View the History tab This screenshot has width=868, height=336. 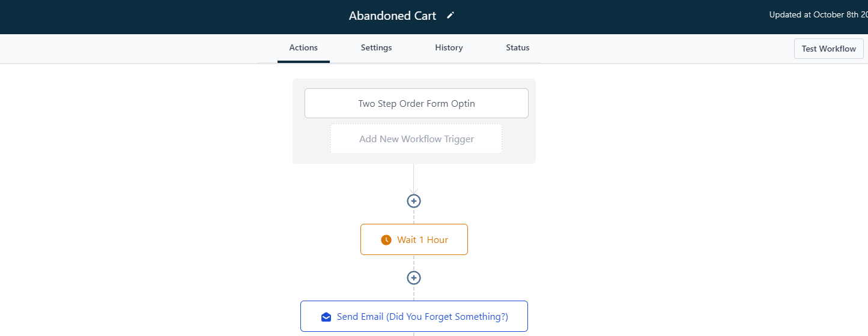[x=449, y=48]
